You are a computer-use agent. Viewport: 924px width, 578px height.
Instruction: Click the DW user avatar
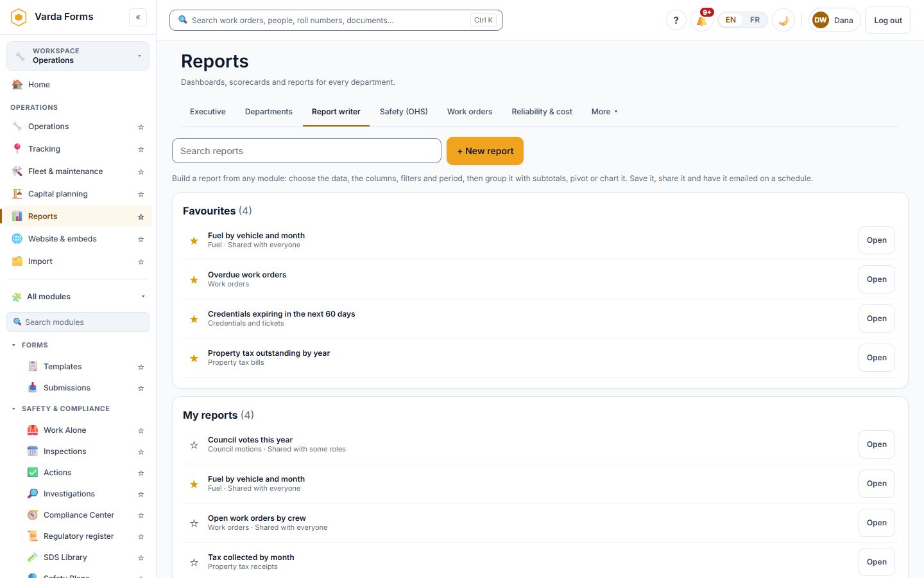(821, 20)
